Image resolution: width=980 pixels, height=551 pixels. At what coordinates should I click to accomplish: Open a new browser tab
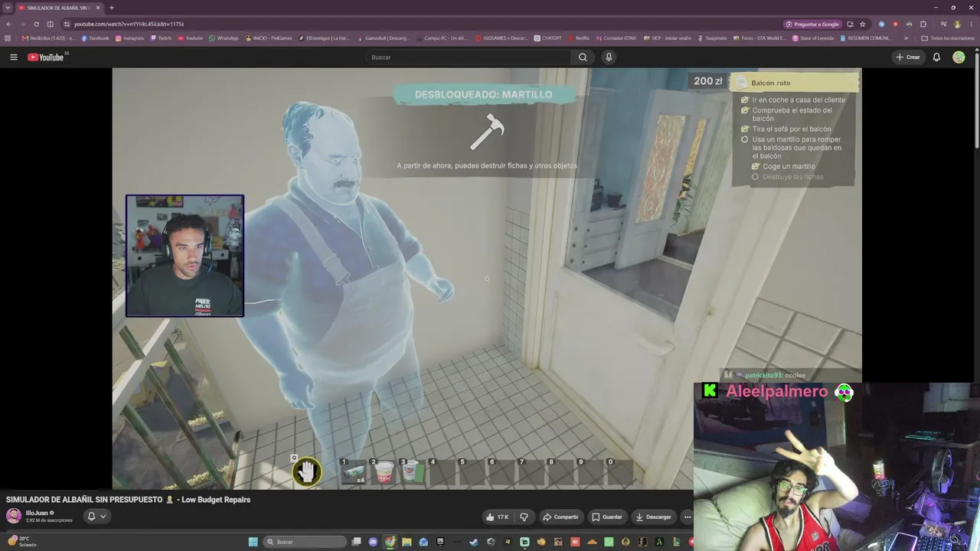point(112,8)
